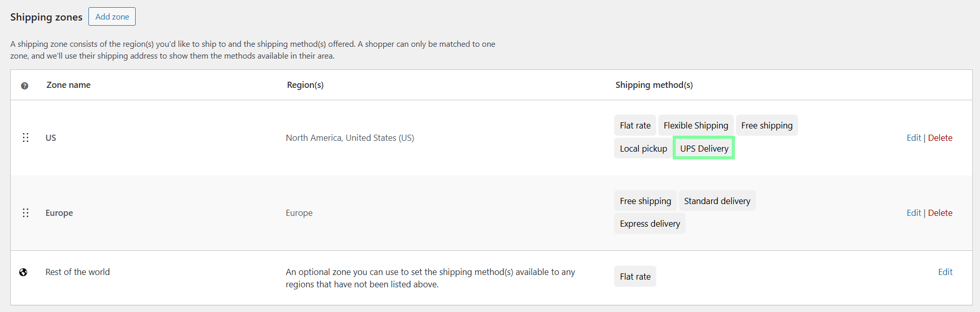Open Free shipping for the Europe zone
The image size is (980, 312).
[x=645, y=200]
